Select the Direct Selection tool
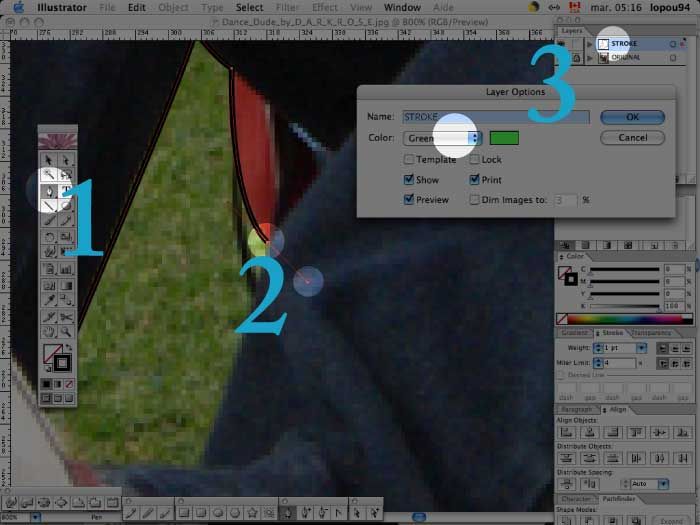This screenshot has width=700, height=525. tap(66, 160)
